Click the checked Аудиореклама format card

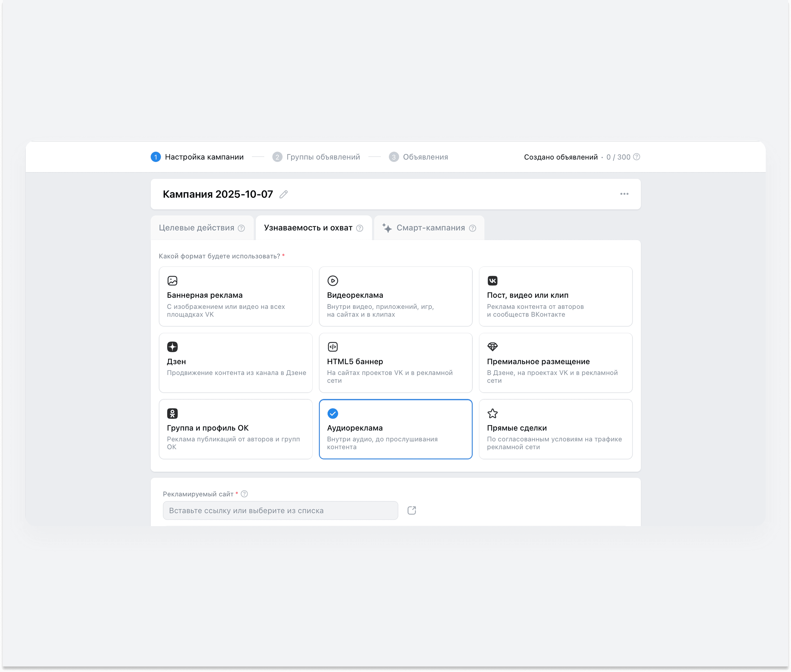pos(395,429)
